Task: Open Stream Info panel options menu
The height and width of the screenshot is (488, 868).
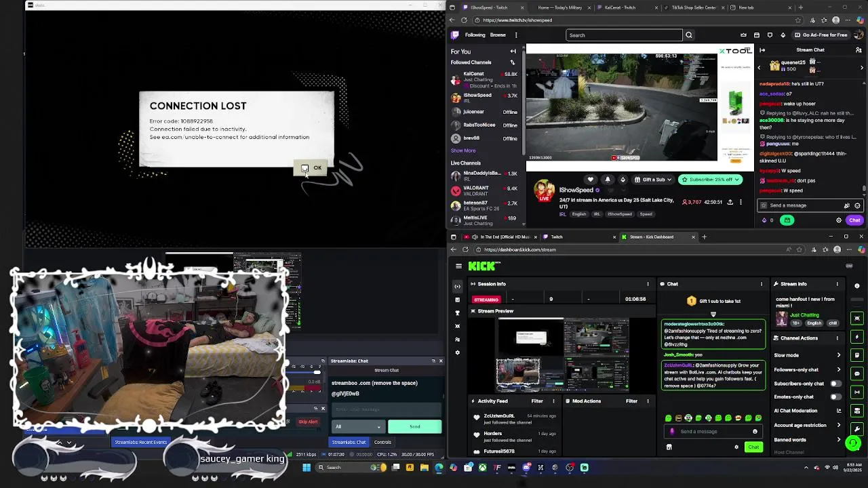Action: pyautogui.click(x=837, y=284)
